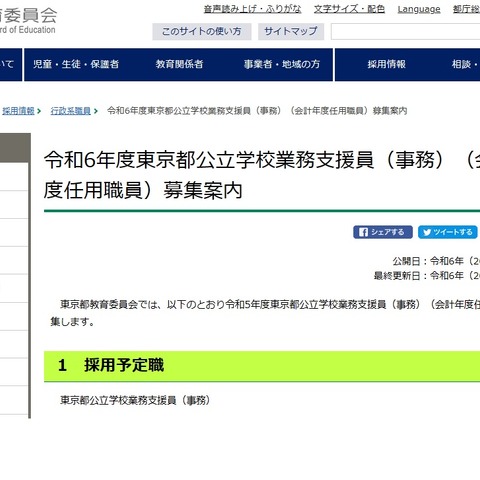The image size is (480, 480).
Task: Select text 東京都公立学校業務支援員（事務） under heading 1
Action: tap(135, 400)
